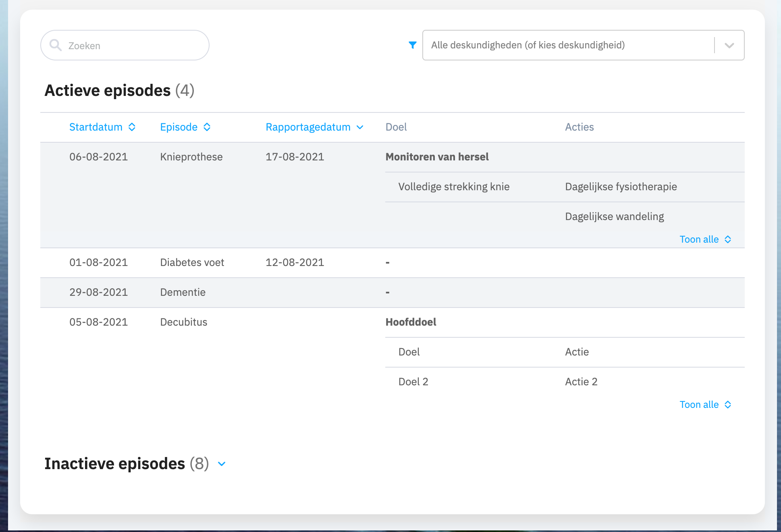Click sort arrows next to Startdatum
The image size is (781, 532).
tap(132, 127)
